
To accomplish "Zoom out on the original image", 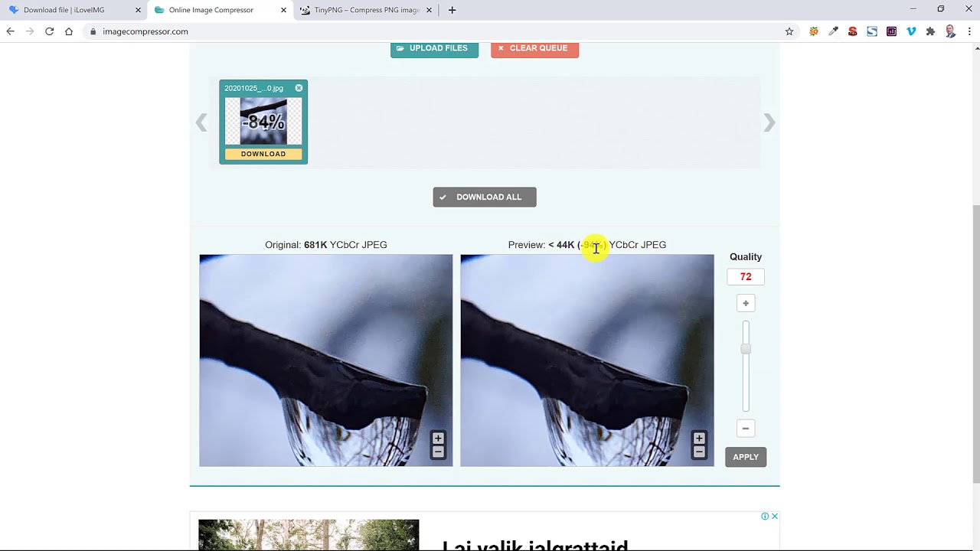I will (x=438, y=452).
